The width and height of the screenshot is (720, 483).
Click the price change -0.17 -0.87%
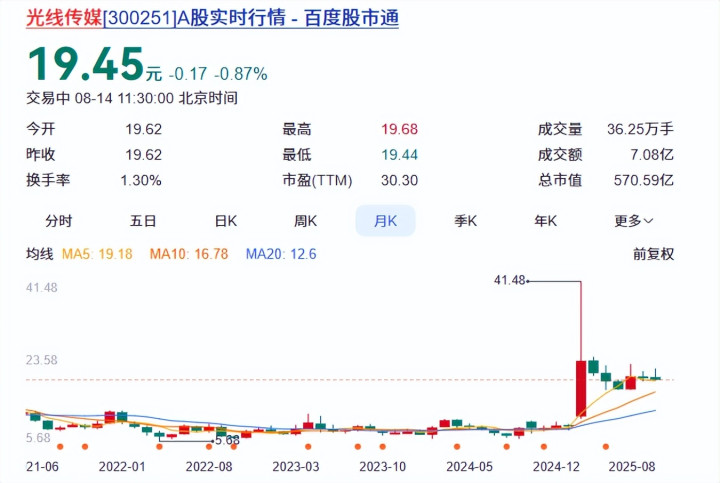pos(218,74)
